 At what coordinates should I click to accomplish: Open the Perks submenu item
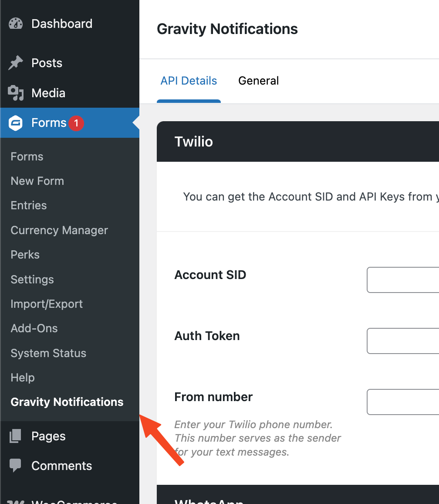(x=25, y=255)
